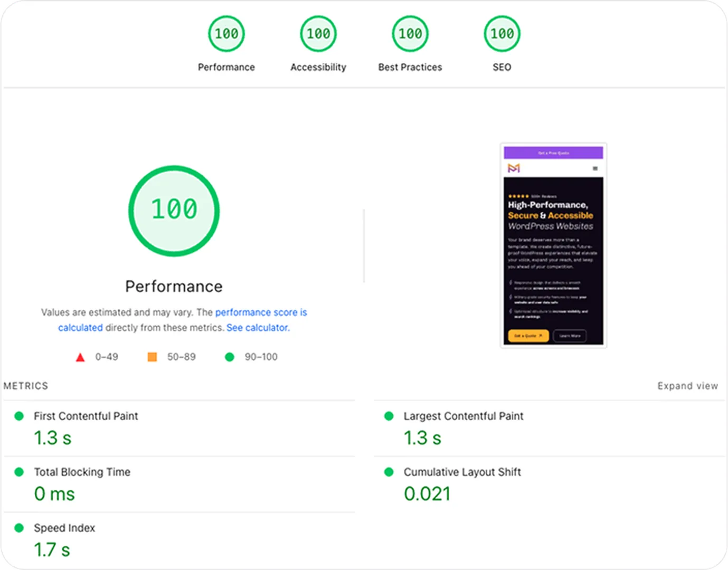Screen dimensions: 728x570
Task: Click Expand view to expand all metrics
Action: pyautogui.click(x=687, y=386)
